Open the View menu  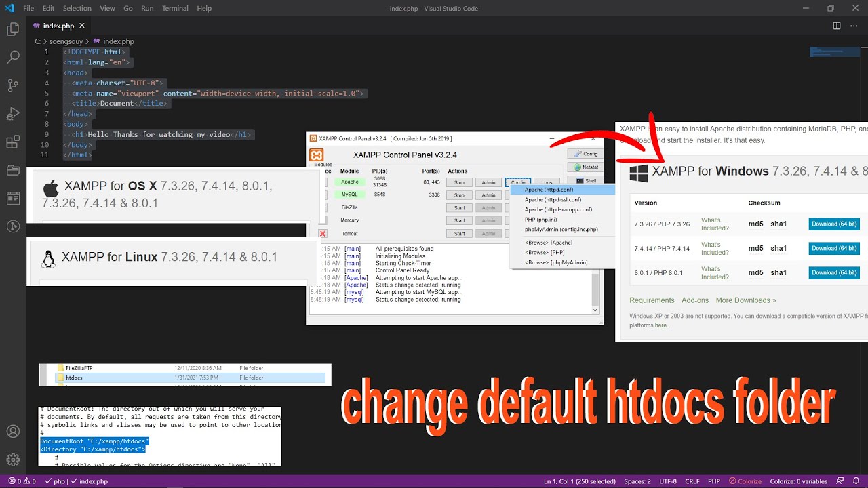tap(107, 8)
